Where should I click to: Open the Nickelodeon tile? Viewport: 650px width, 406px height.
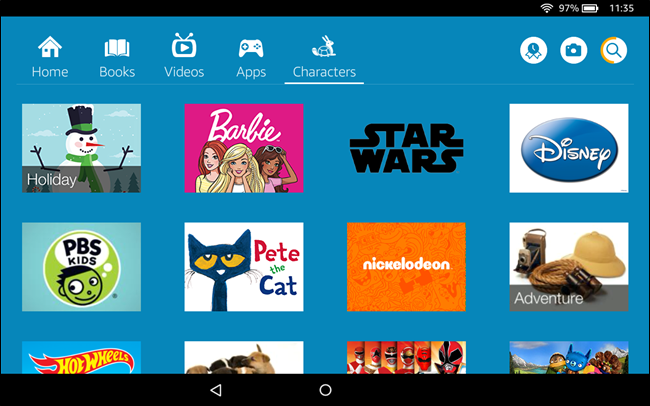pos(406,267)
